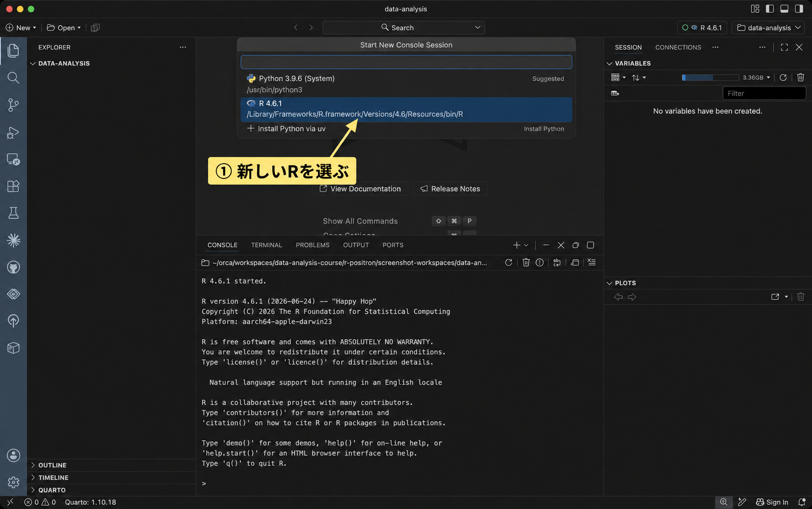Open the Release Notes link
The height and width of the screenshot is (509, 812).
450,189
